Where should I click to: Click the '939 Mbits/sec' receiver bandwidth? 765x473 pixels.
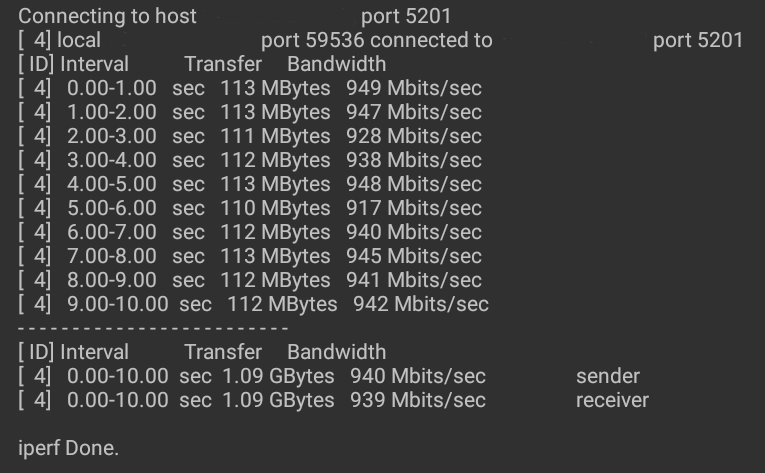tap(418, 400)
